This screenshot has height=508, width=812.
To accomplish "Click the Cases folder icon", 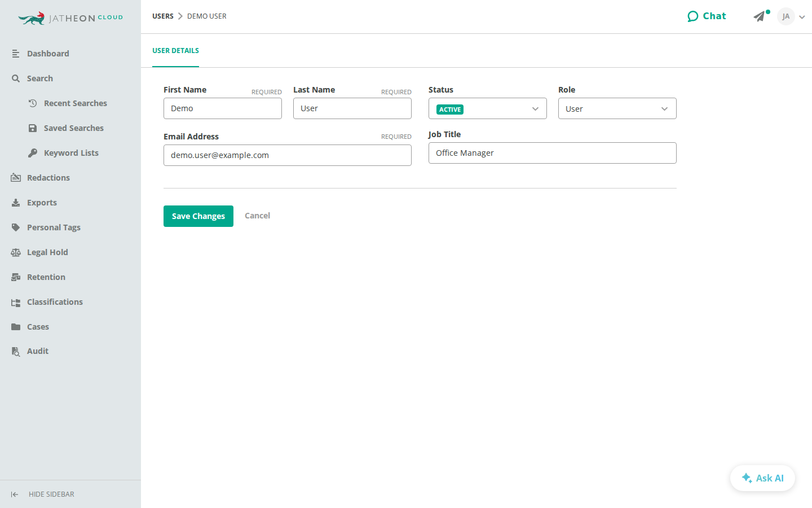I will [16, 327].
